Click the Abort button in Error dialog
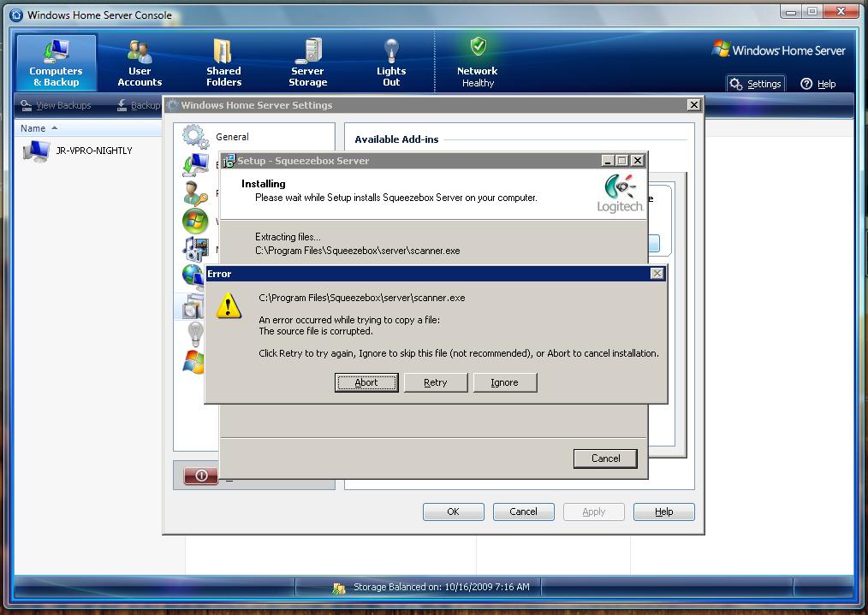Viewport: 868px width, 615px height. 366,382
